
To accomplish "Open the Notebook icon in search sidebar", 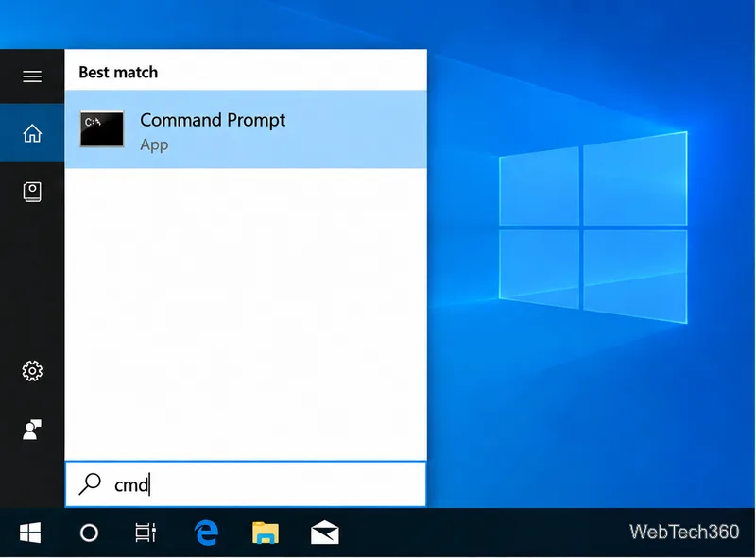I will (x=32, y=192).
